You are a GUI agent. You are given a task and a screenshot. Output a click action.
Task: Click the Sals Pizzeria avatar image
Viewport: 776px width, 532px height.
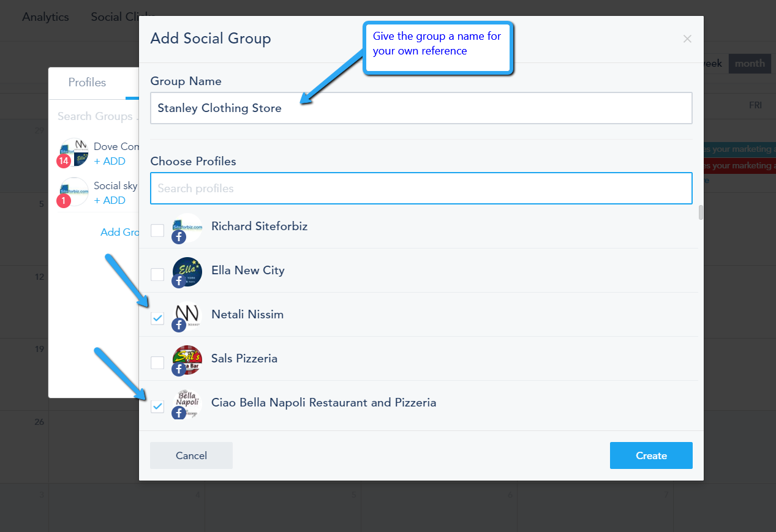click(187, 359)
